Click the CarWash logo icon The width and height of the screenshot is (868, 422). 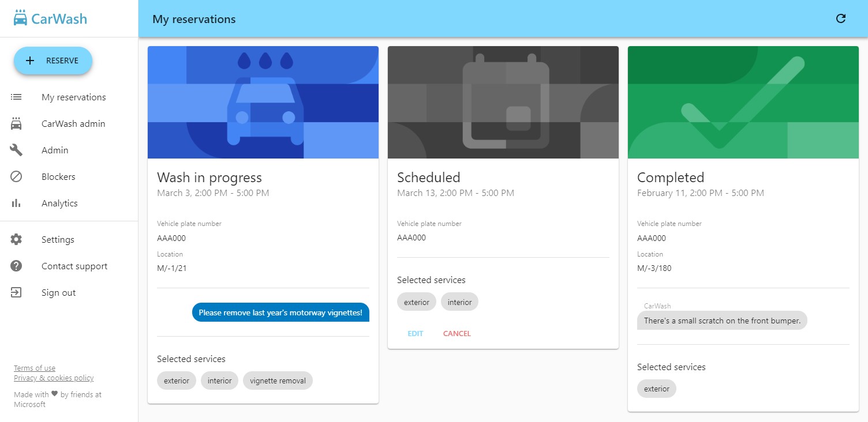tap(20, 18)
